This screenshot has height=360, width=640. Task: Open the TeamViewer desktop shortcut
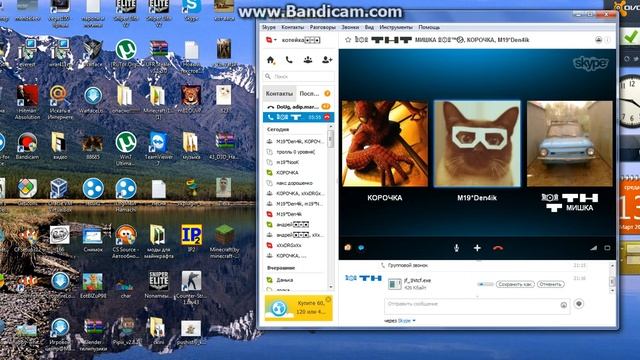159,146
